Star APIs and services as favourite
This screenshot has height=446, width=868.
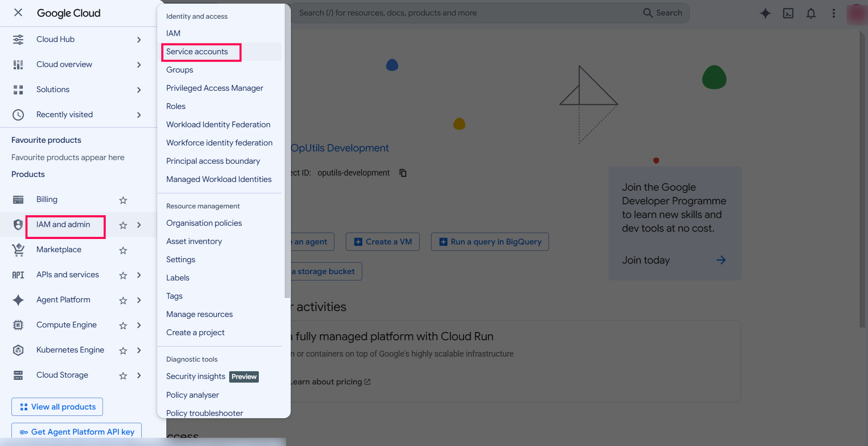(123, 275)
